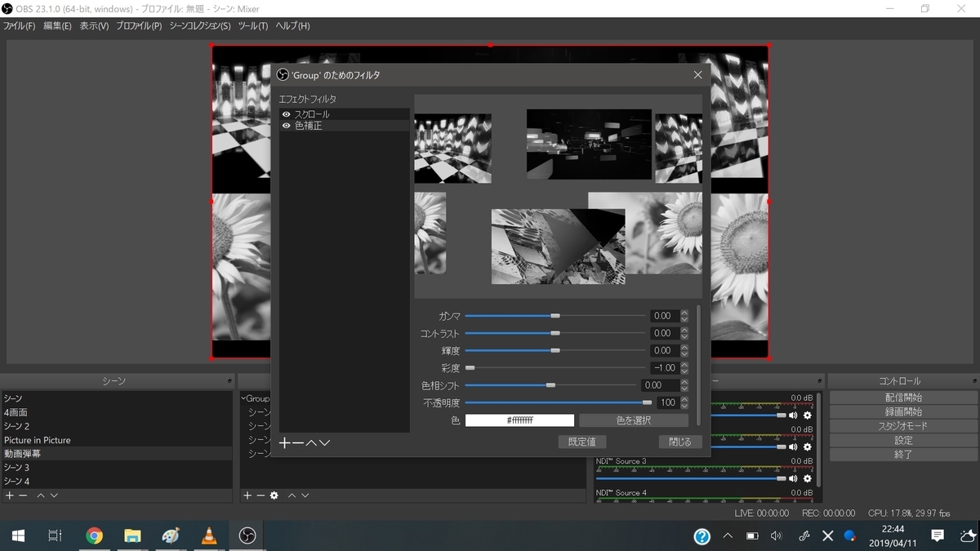
Task: Open File Explorer from the taskbar
Action: (132, 535)
